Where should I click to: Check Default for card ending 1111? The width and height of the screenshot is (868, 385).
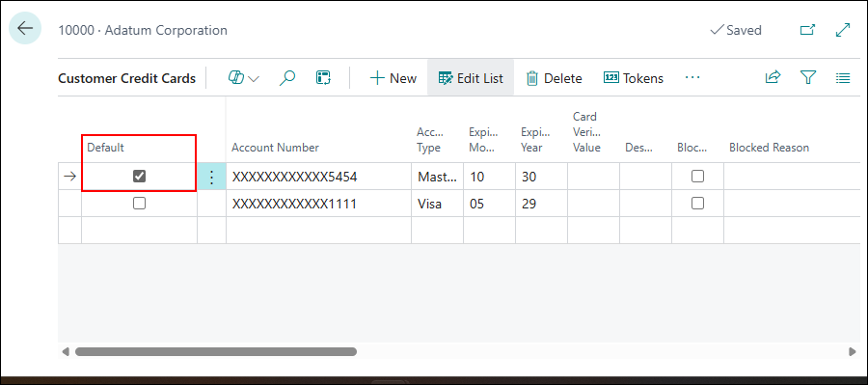[x=140, y=204]
